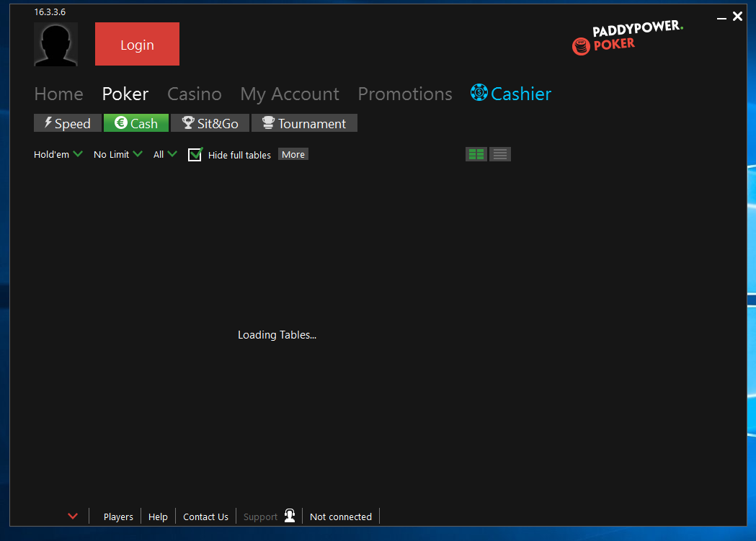Click the Paddy Power Poker logo
The image size is (756, 541).
627,38
